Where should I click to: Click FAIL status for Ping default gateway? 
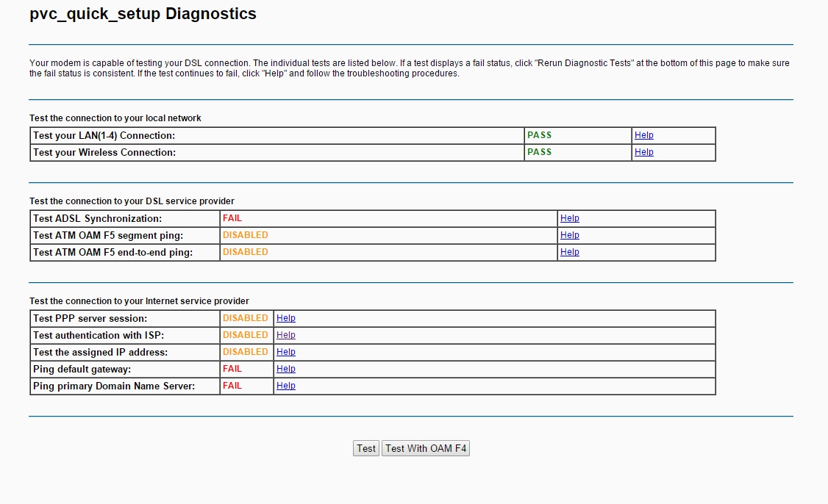click(232, 369)
